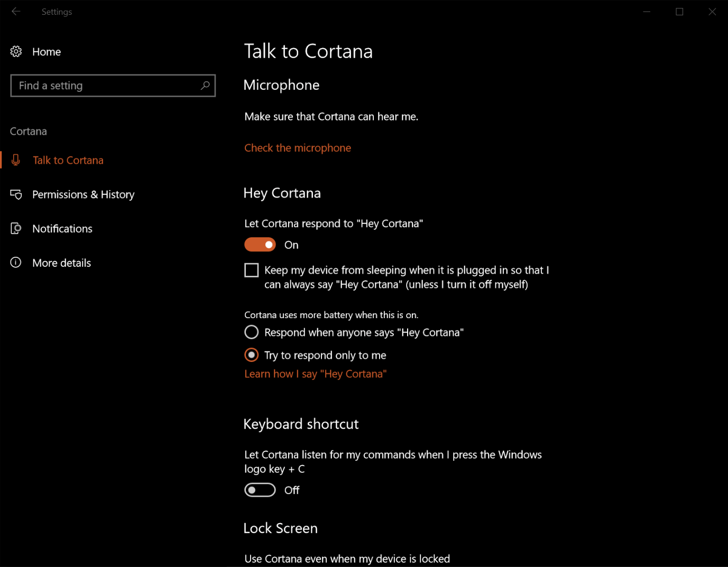Viewport: 728px width, 567px height.
Task: Select Respond when anyone says Hey Cortana
Action: 252,332
